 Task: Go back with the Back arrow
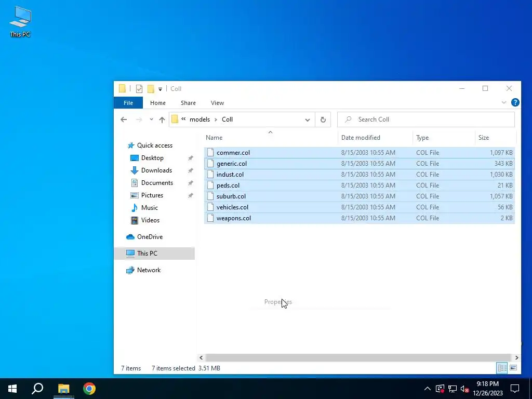tap(124, 119)
